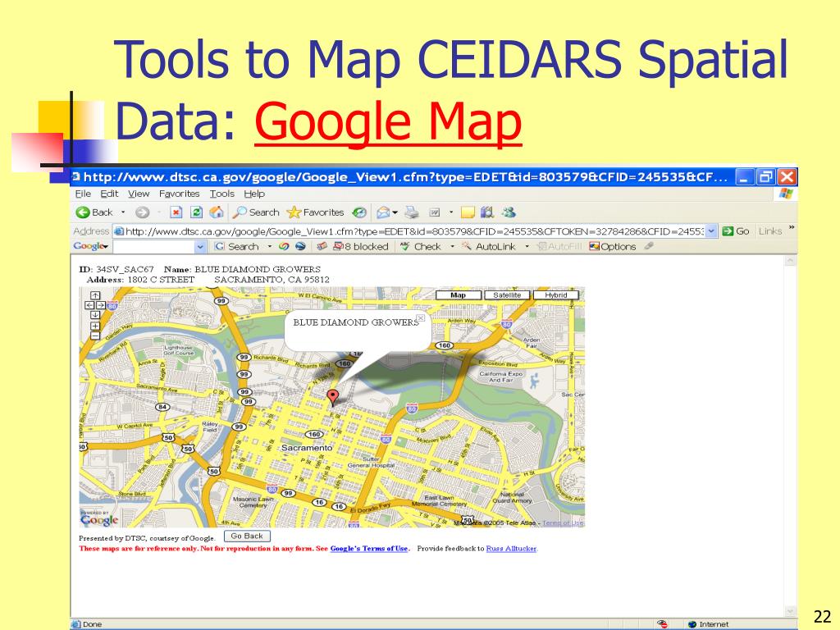Open the Edit menu

(x=109, y=194)
